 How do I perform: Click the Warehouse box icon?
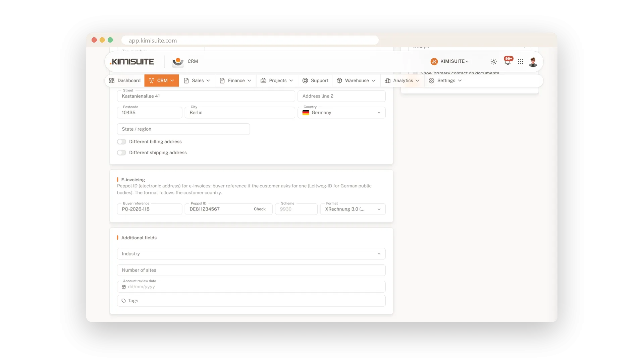click(x=339, y=81)
